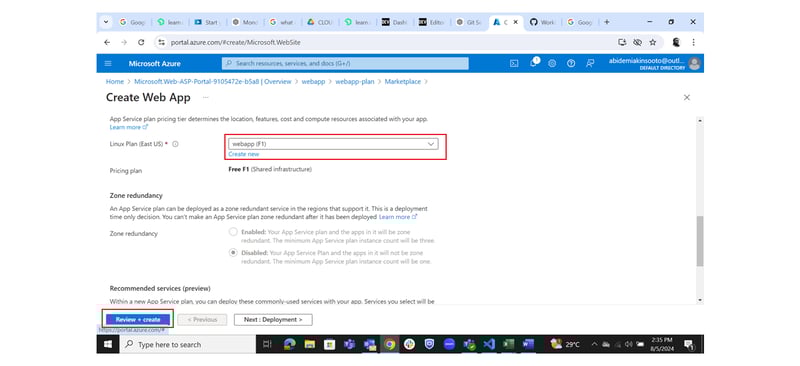
Task: Open the Windows Start menu
Action: pos(108,345)
